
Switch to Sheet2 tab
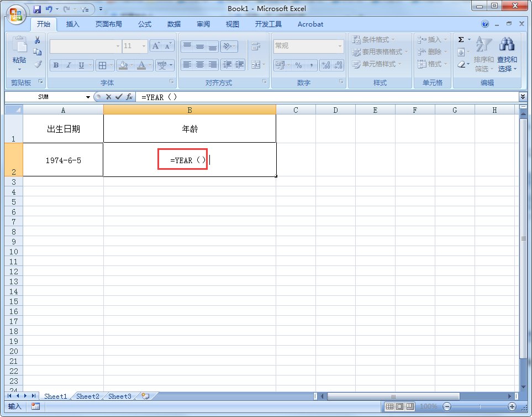pyautogui.click(x=88, y=396)
